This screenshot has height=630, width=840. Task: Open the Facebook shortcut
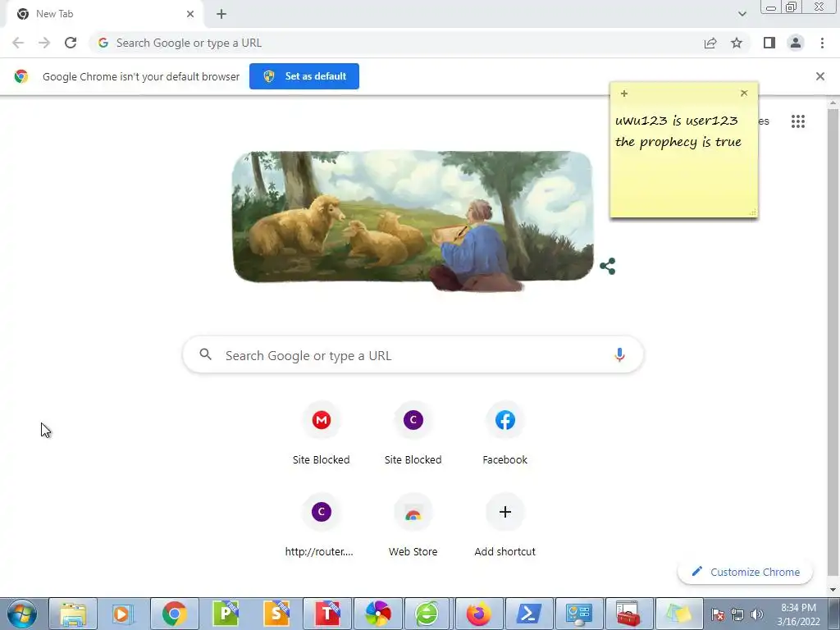[505, 435]
